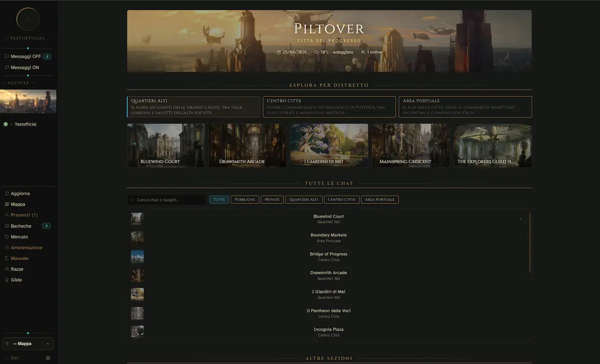Open The Explorers Guild image card
This screenshot has width=600, height=364.
(492, 145)
